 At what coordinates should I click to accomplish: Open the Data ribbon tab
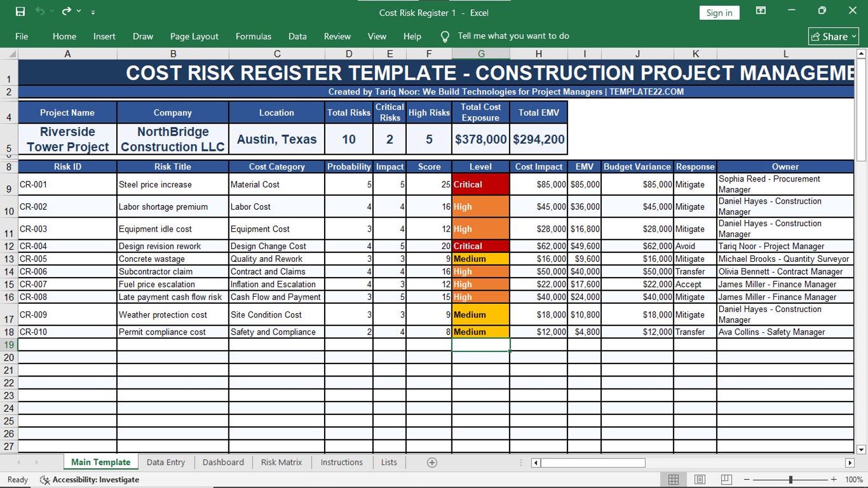[x=297, y=37]
